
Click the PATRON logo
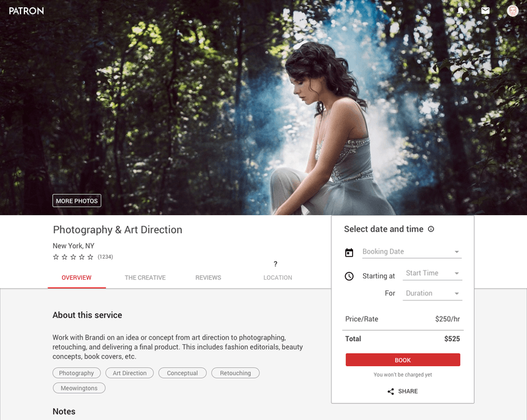pos(26,11)
